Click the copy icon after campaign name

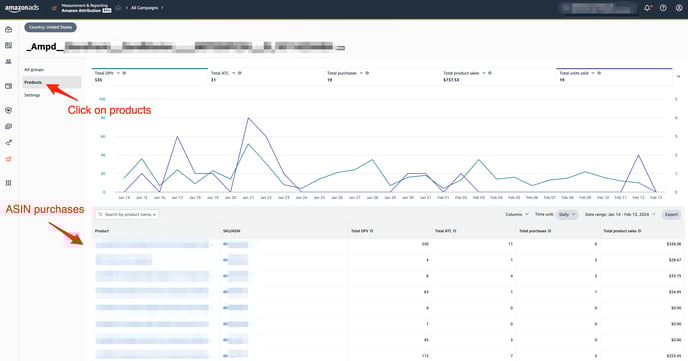pyautogui.click(x=341, y=47)
